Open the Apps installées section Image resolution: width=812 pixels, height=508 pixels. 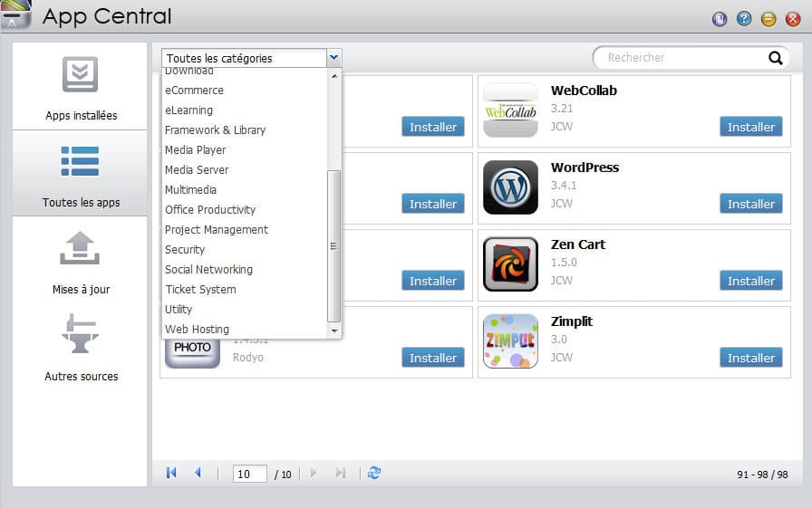tap(81, 86)
